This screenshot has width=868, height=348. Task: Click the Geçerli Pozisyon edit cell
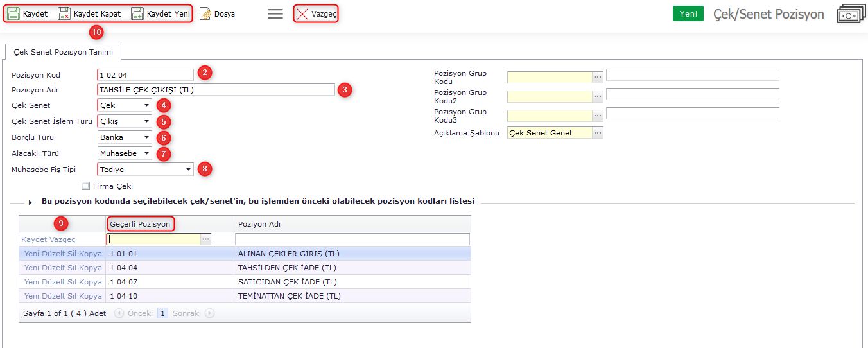(x=154, y=239)
